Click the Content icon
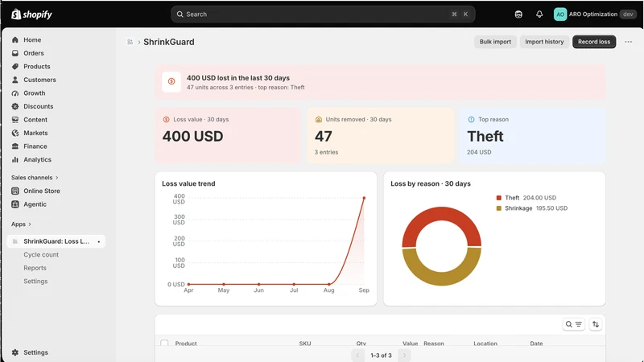The width and height of the screenshot is (644, 362). pyautogui.click(x=15, y=119)
